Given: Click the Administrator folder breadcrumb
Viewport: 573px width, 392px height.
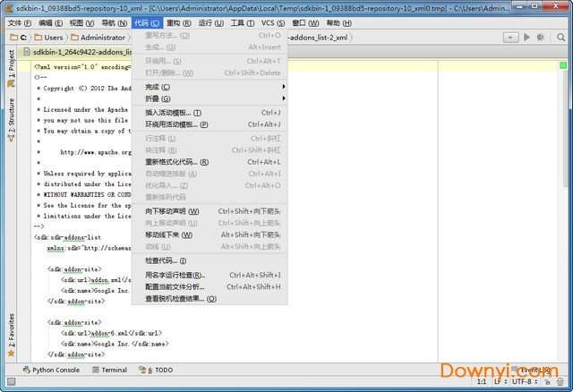Looking at the screenshot, I should coord(98,38).
